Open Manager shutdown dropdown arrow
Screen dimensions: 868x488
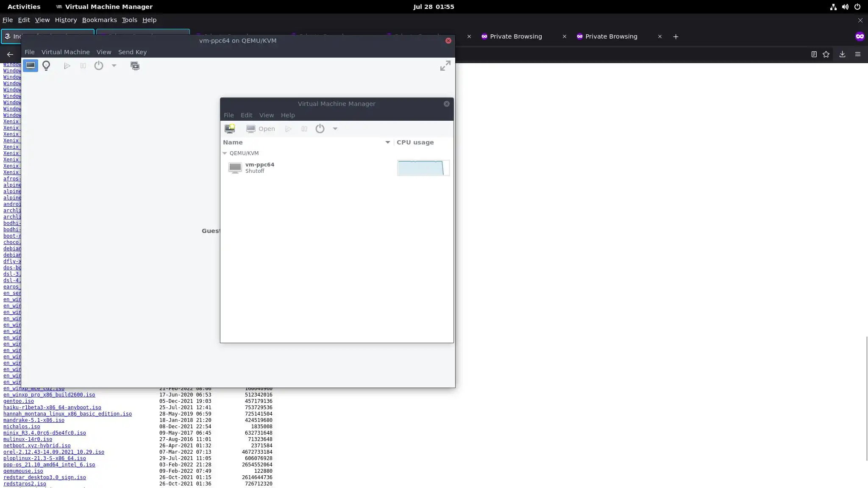click(335, 129)
